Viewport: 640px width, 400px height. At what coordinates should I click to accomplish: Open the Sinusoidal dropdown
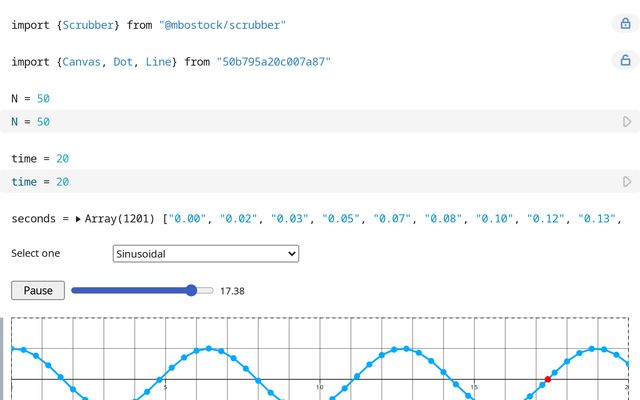point(206,254)
